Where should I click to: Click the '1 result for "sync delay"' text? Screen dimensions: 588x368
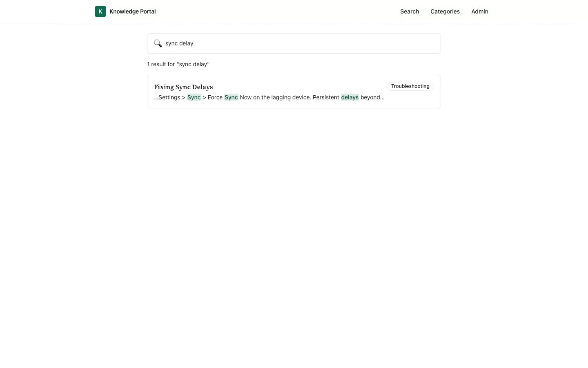(178, 64)
